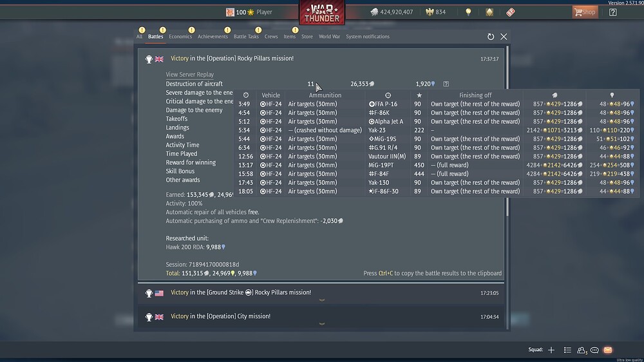Click the British flag on Rocky Pillars Operation entry
The height and width of the screenshot is (362, 644).
159,59
